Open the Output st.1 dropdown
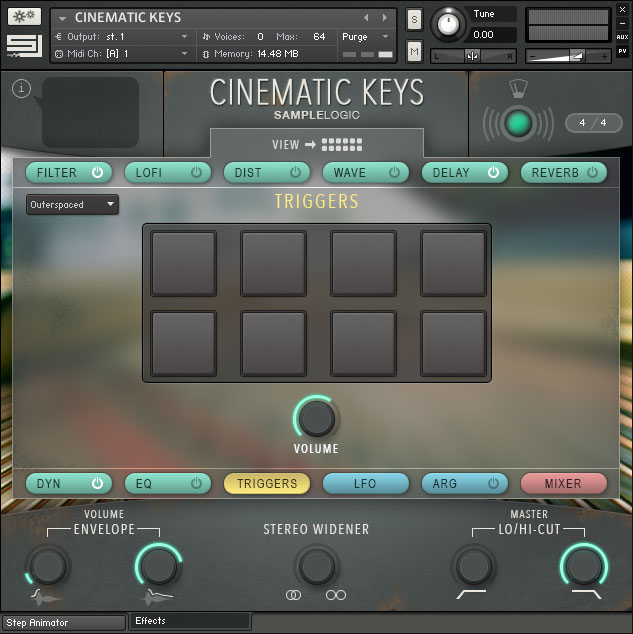Image resolution: width=633 pixels, height=634 pixels. [120, 37]
